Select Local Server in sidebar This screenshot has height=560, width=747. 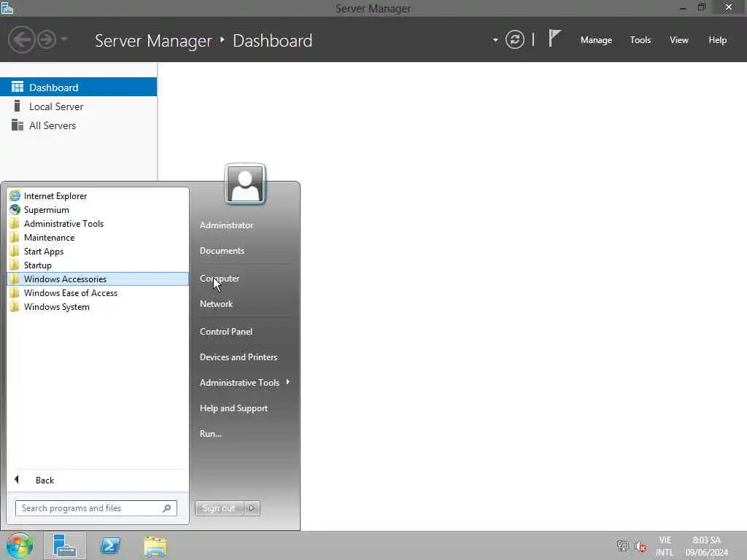(x=78, y=106)
